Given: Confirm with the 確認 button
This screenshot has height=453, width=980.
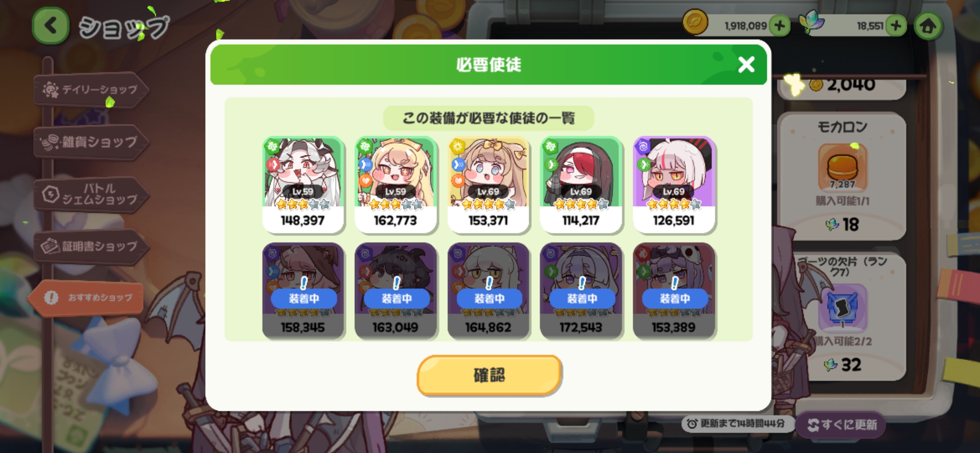Looking at the screenshot, I should (489, 375).
